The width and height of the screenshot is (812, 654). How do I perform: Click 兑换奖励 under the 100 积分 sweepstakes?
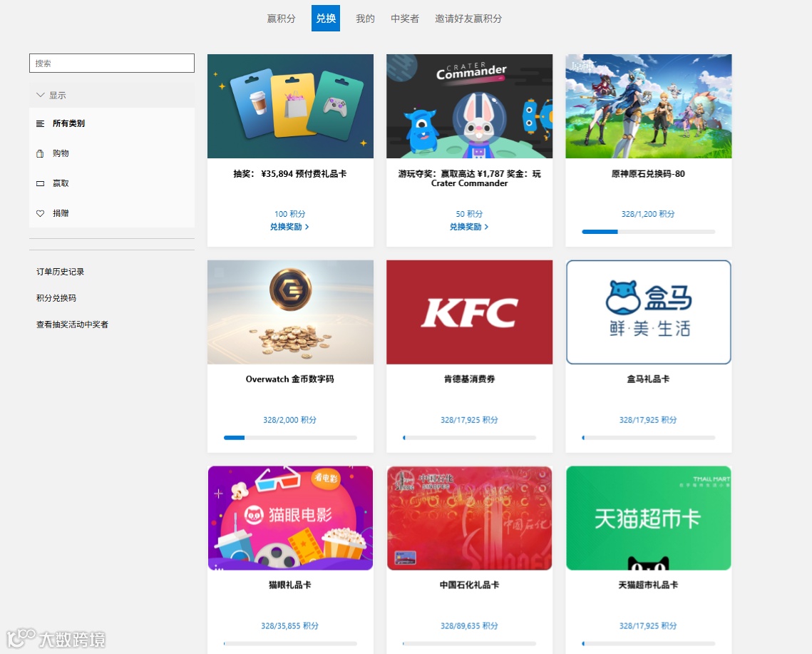[289, 227]
